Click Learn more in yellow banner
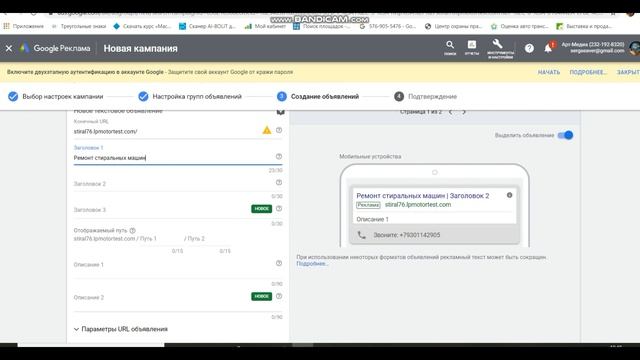Image resolution: width=640 pixels, height=360 pixels. point(588,72)
